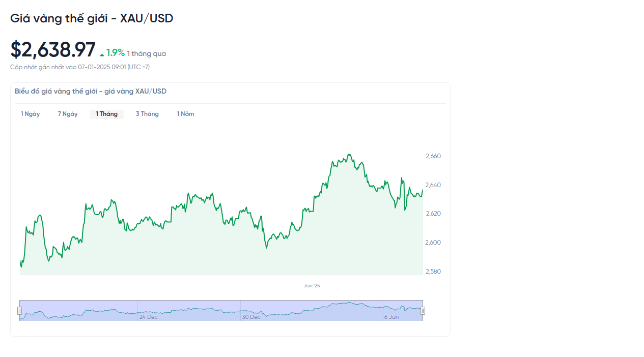
Task: Select the 1 Ngày time range
Action: tap(30, 114)
